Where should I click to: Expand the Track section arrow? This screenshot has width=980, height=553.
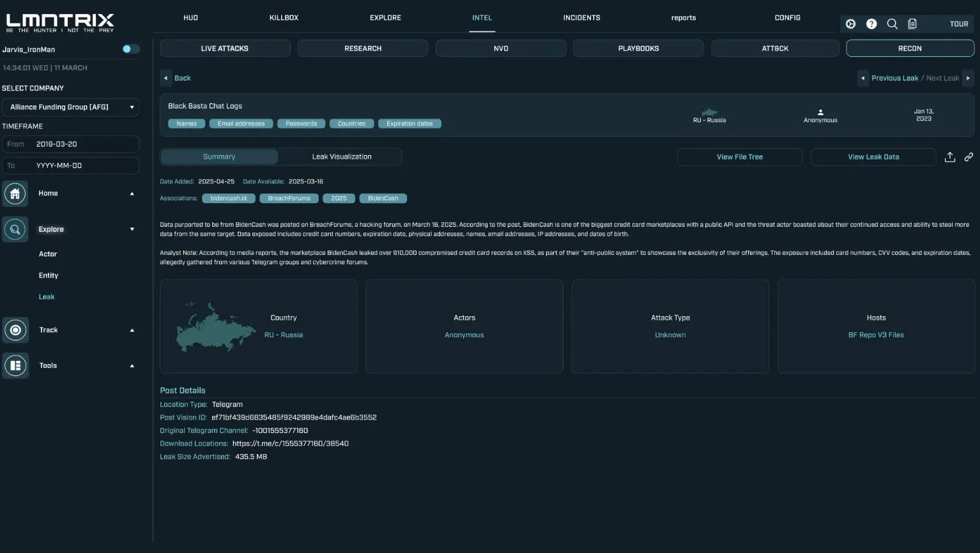pyautogui.click(x=132, y=330)
